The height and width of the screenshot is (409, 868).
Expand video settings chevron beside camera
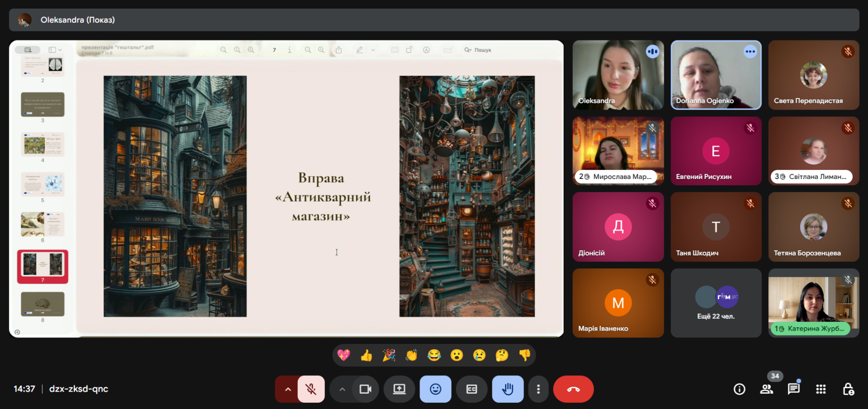pyautogui.click(x=342, y=389)
